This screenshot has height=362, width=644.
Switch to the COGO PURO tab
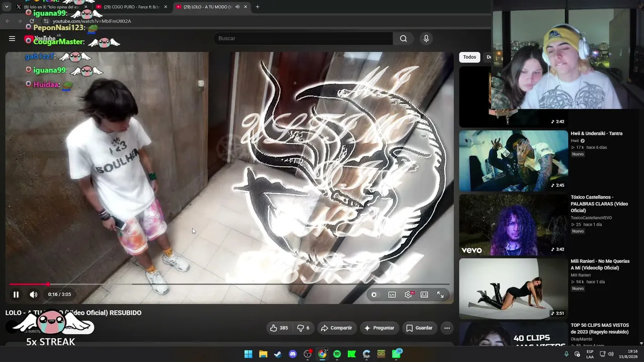pos(131,7)
